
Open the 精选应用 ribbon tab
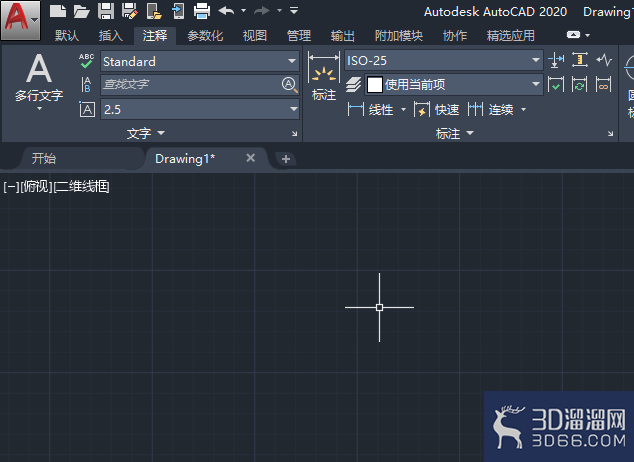511,36
